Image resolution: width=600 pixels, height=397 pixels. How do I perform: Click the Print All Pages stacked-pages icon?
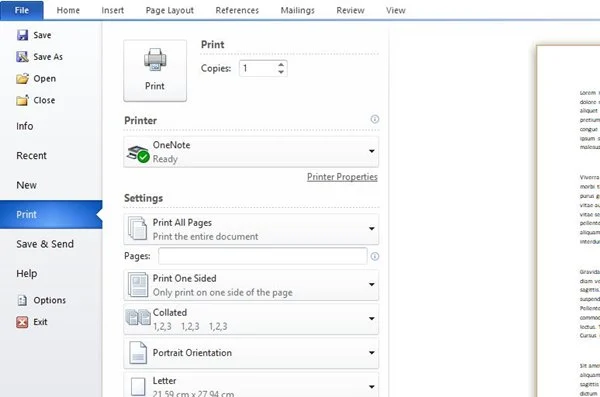pyautogui.click(x=137, y=228)
